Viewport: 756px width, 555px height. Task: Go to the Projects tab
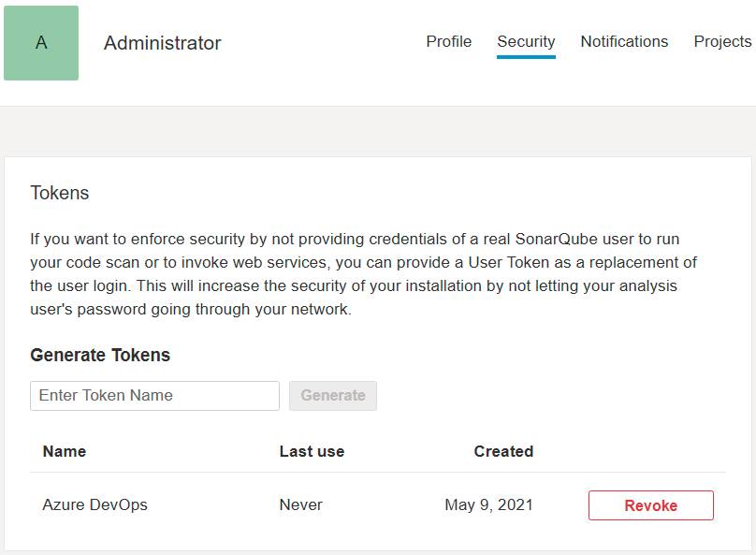tap(722, 41)
